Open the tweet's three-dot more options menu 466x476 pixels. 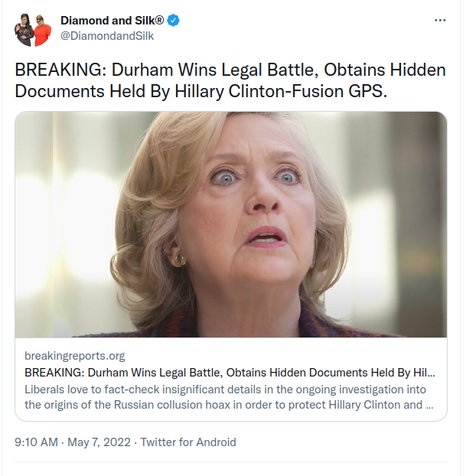[440, 21]
